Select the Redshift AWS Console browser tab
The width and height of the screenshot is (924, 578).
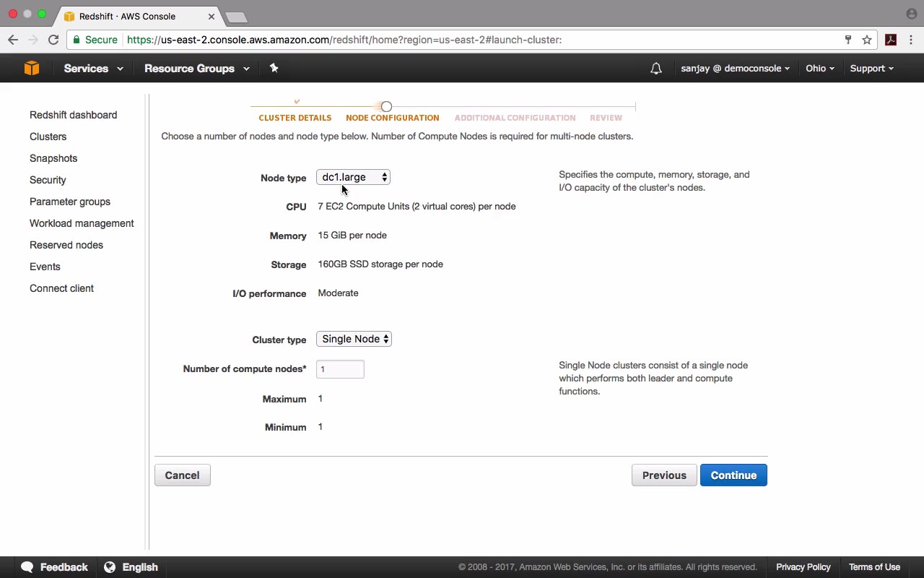137,16
